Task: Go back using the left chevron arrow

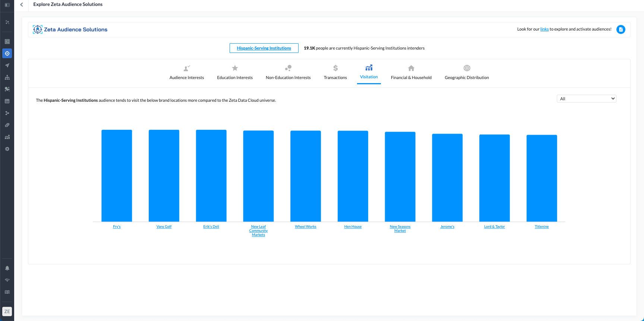Action: [x=22, y=4]
